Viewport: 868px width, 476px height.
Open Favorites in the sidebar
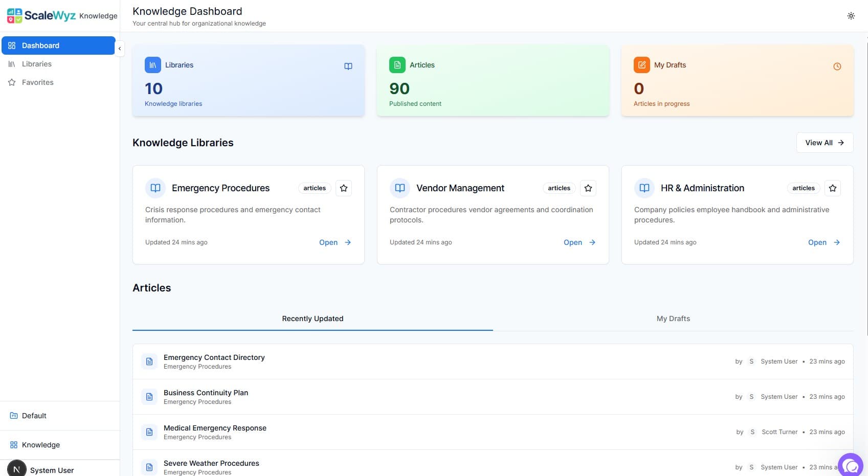pos(37,82)
